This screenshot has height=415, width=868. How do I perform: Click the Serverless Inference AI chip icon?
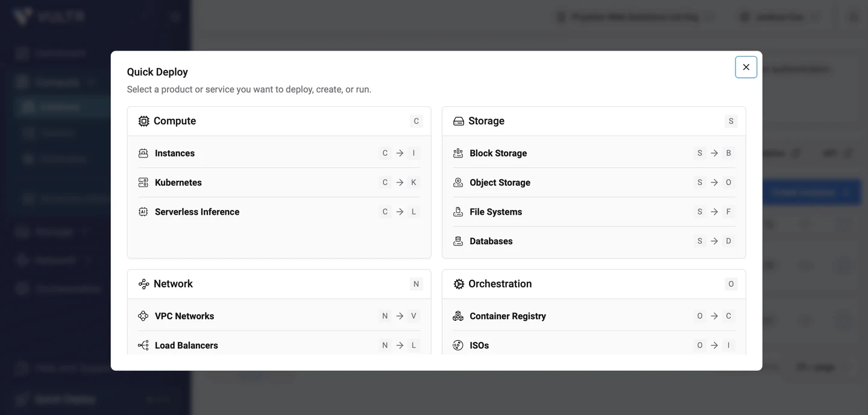[x=143, y=212]
